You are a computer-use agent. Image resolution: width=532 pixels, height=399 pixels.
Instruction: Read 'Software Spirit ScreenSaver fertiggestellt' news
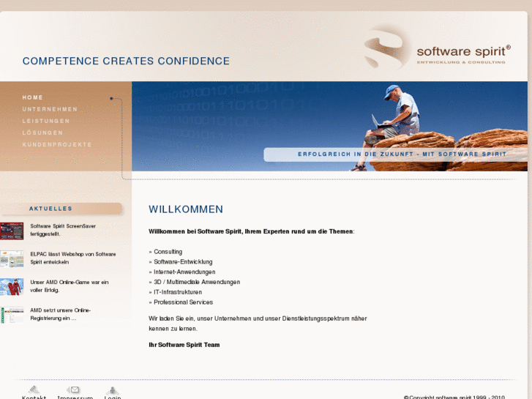pos(63,230)
